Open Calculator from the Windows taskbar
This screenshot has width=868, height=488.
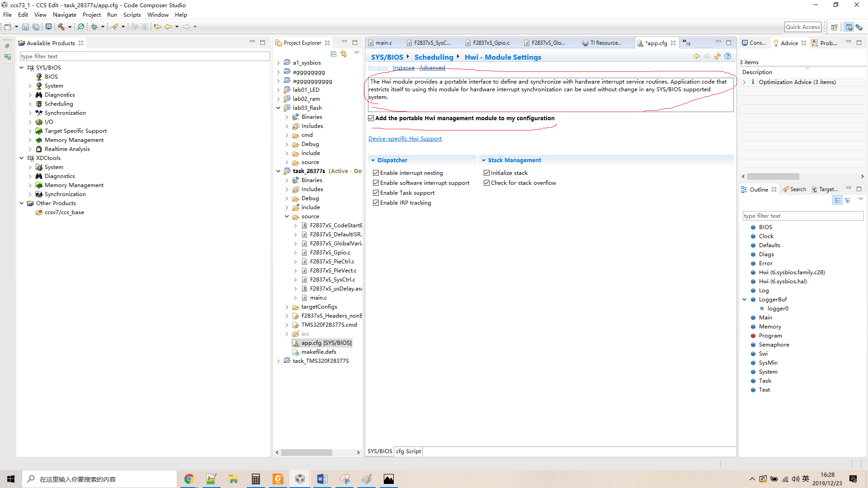coord(255,479)
